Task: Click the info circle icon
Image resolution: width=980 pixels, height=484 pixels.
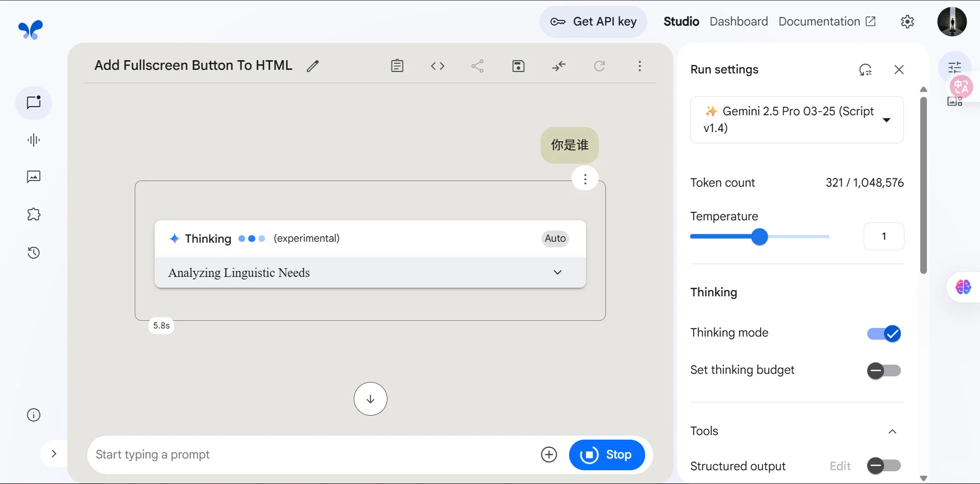Action: click(34, 415)
